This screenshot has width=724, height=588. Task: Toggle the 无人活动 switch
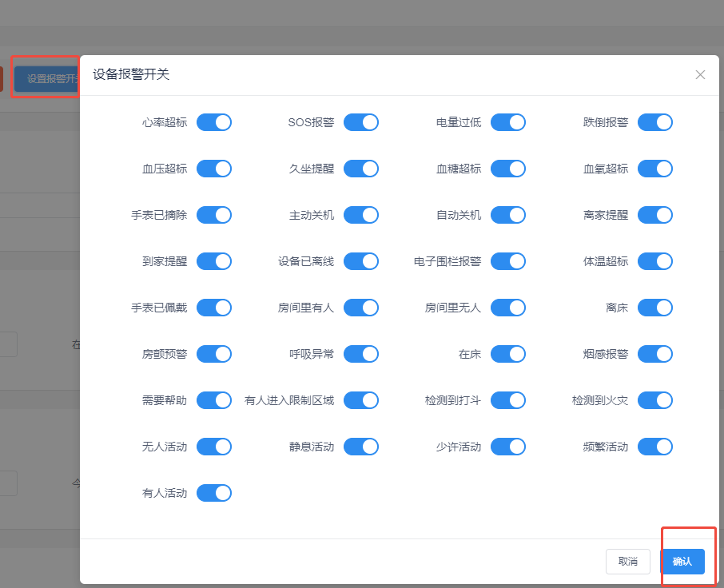[214, 447]
